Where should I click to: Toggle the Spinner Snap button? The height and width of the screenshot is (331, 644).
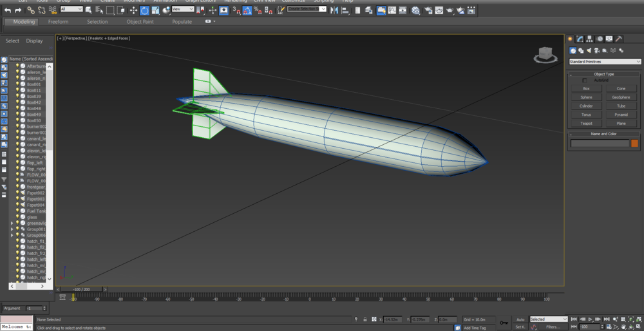(x=269, y=10)
